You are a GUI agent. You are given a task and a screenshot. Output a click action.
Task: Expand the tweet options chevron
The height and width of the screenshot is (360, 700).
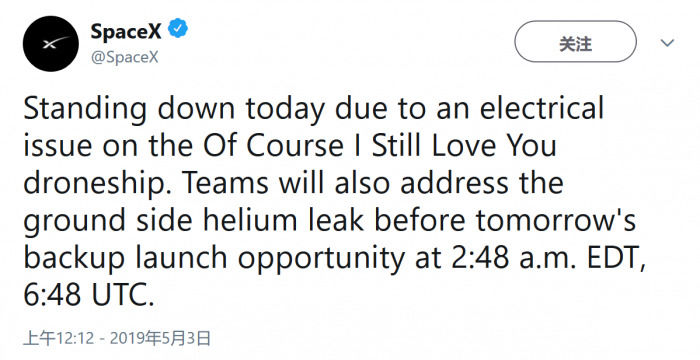click(667, 43)
